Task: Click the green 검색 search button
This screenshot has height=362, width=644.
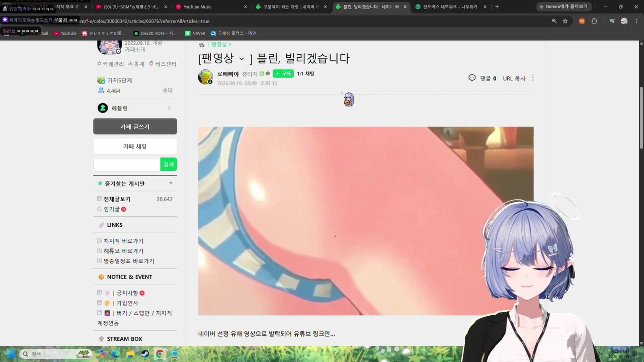Action: 168,164
